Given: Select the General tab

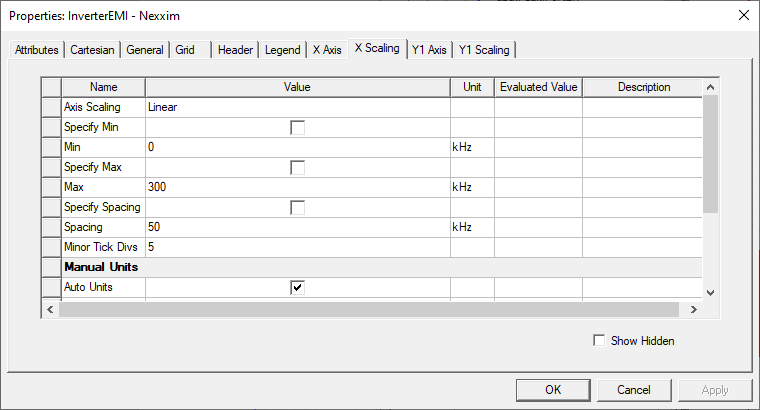Looking at the screenshot, I should 144,50.
